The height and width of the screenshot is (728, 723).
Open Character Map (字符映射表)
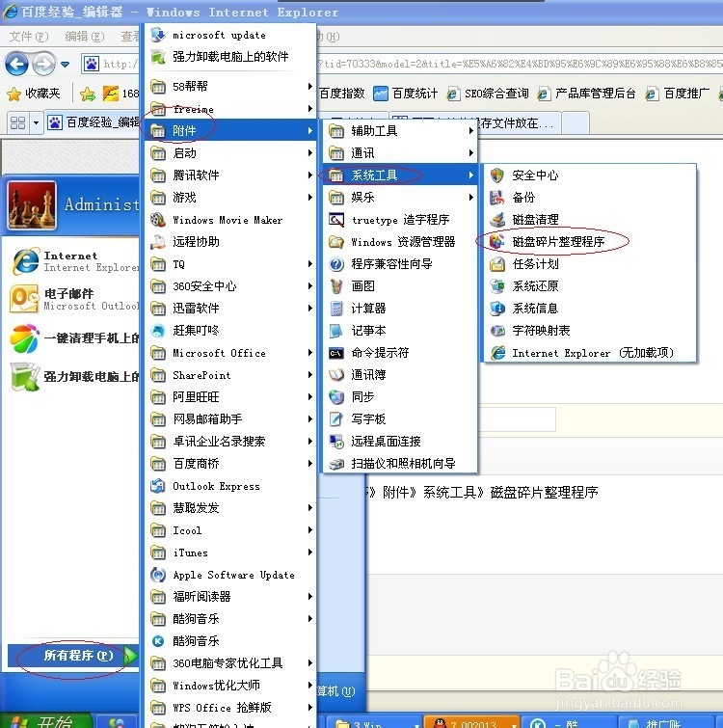click(589, 331)
